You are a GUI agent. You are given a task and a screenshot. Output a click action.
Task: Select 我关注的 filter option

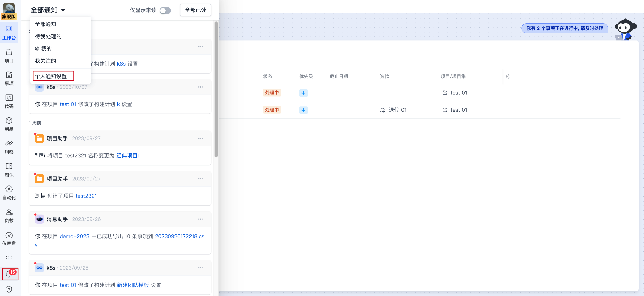(x=46, y=61)
